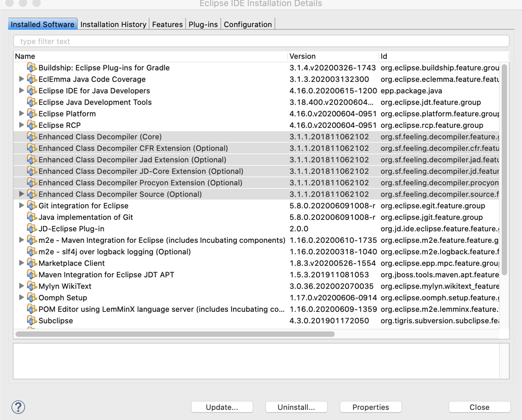Screen dimensions: 522x420
Task: Click the Eclipse IDE for Java Developers icon
Action: pos(32,91)
